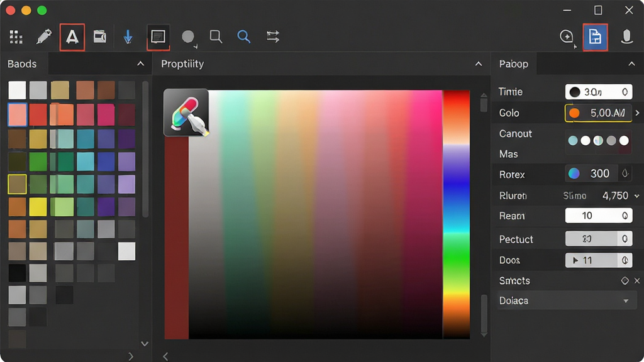
Task: Select the screen rectangle tool
Action: pos(158,36)
